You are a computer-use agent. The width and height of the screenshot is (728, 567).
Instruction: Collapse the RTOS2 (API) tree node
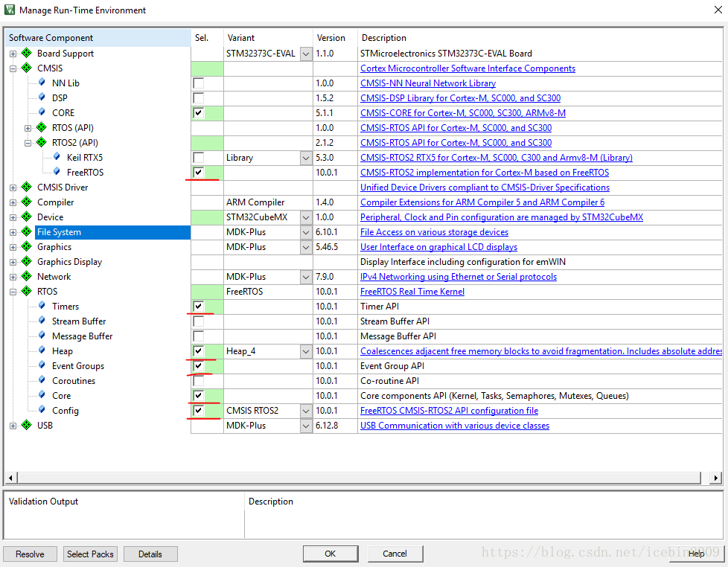28,143
